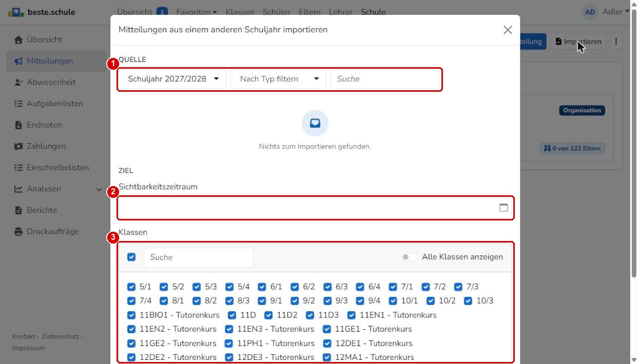Image resolution: width=638 pixels, height=364 pixels.
Task: Click the calendar icon in Sichtbarkeitszeitraum field
Action: point(504,208)
